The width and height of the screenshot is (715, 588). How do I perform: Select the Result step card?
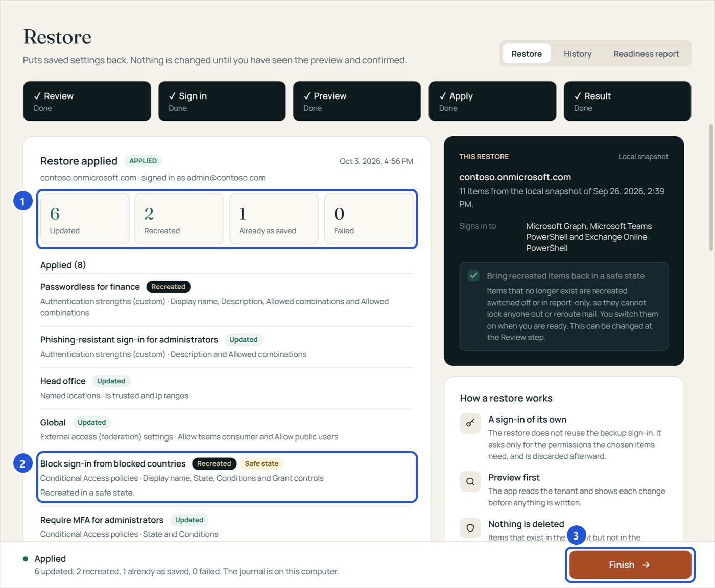627,101
